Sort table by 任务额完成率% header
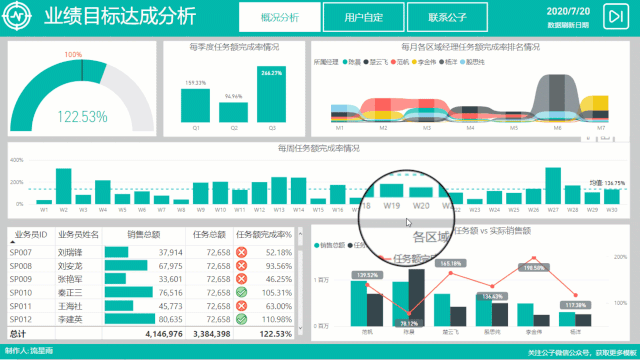The image size is (640, 360). point(264,235)
